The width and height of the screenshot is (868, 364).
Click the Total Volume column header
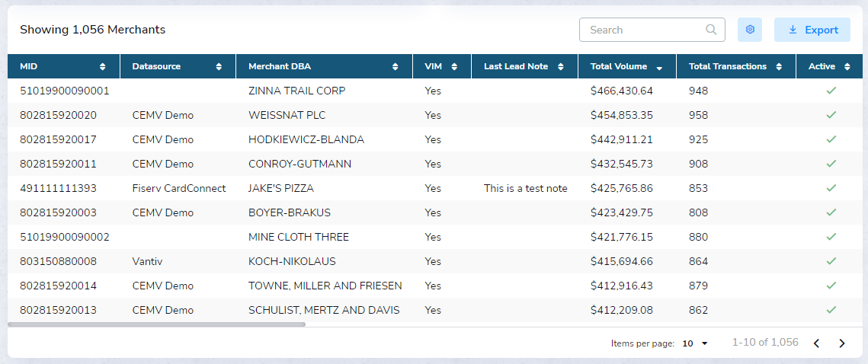click(618, 66)
